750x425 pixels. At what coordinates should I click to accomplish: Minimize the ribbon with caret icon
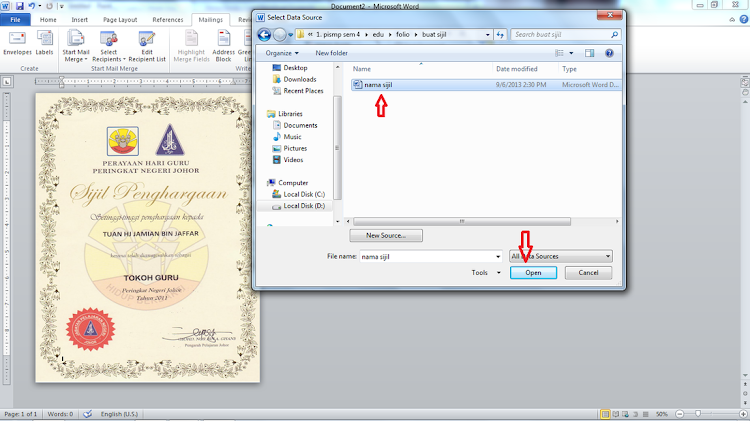coord(732,20)
